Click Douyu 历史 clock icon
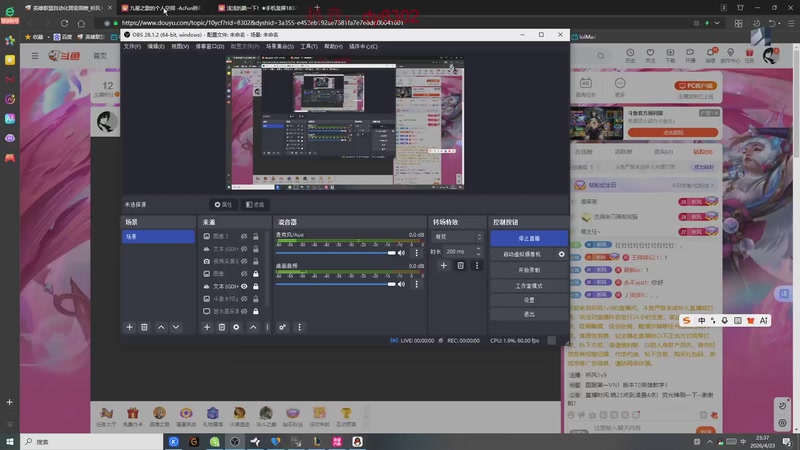This screenshot has width=800, height=450. pos(630,56)
